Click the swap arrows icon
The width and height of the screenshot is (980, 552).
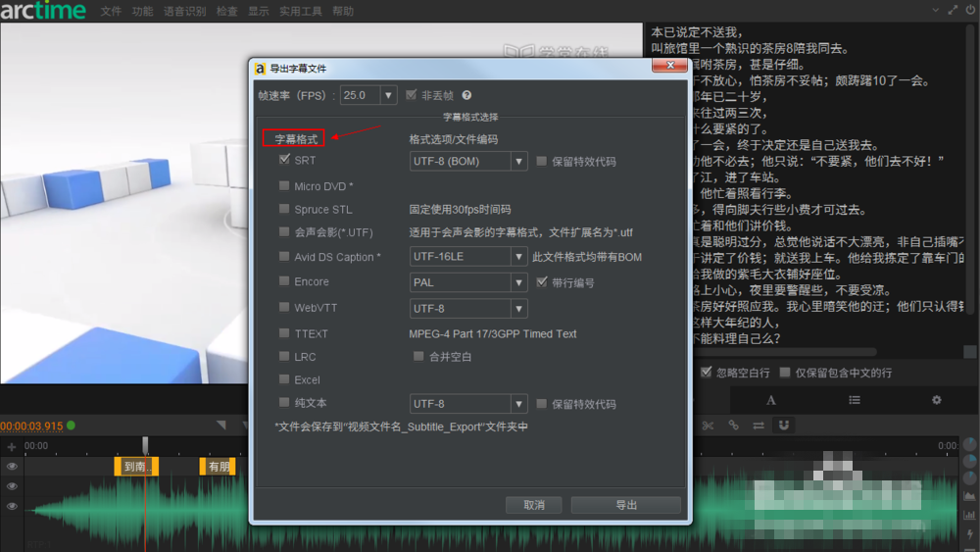coord(759,426)
